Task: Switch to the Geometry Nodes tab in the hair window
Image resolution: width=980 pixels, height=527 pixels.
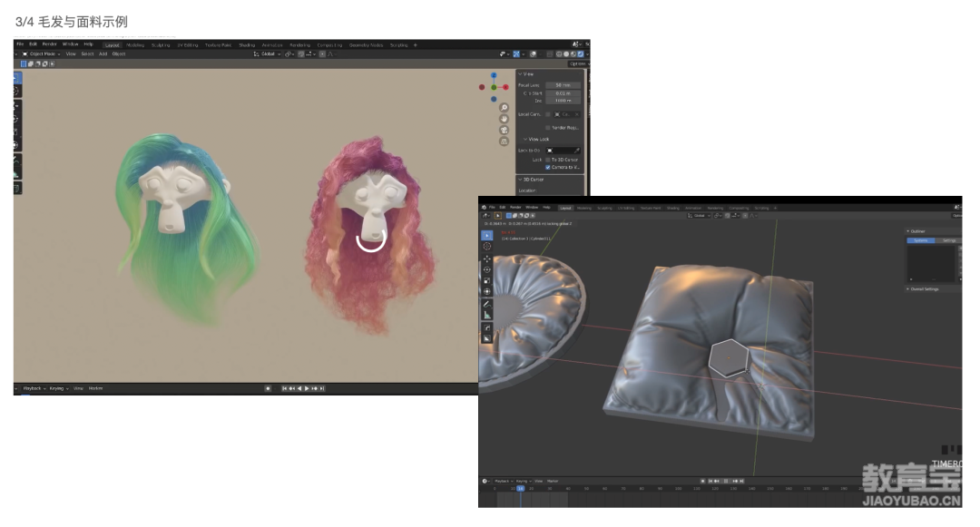Action: pos(366,45)
